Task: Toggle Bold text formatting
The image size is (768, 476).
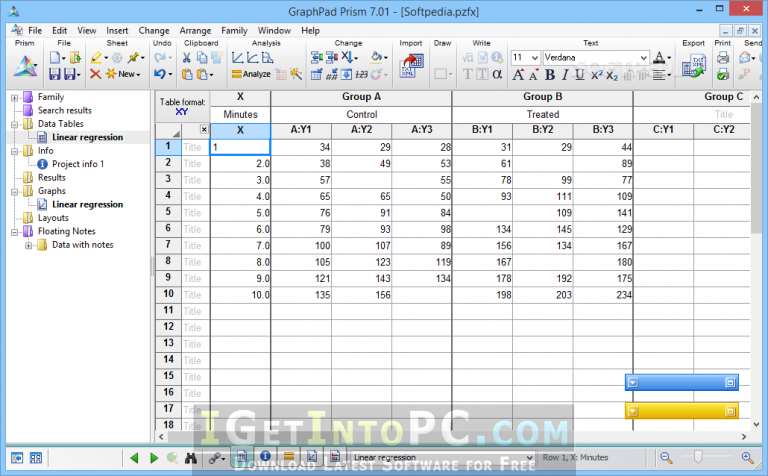Action: pyautogui.click(x=550, y=75)
